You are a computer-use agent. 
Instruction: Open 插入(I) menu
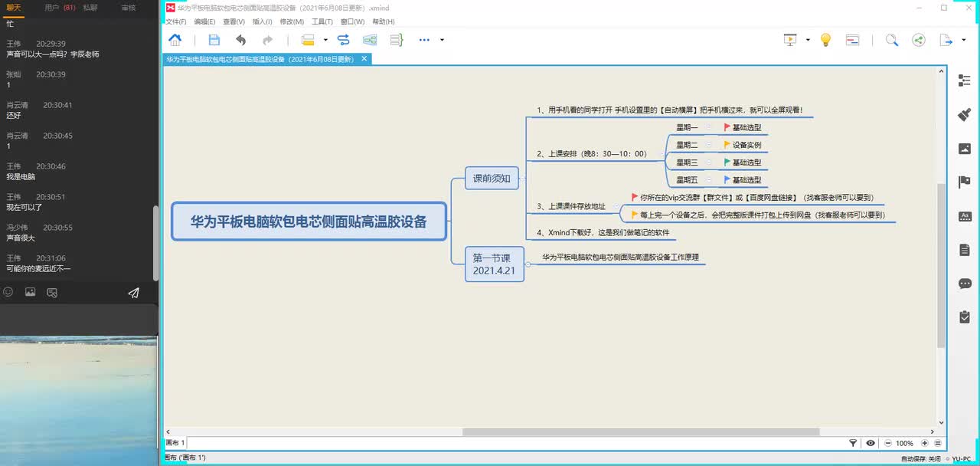click(x=262, y=21)
